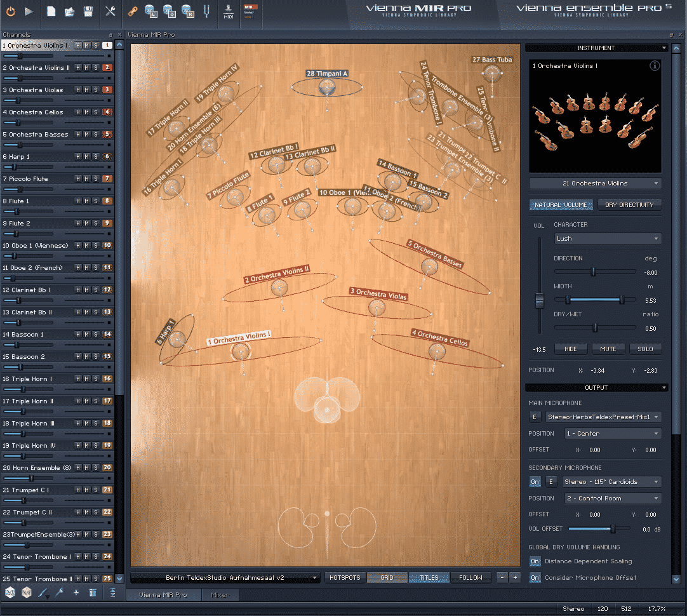Click the red MIR indicator in the toolbar

[x=250, y=11]
